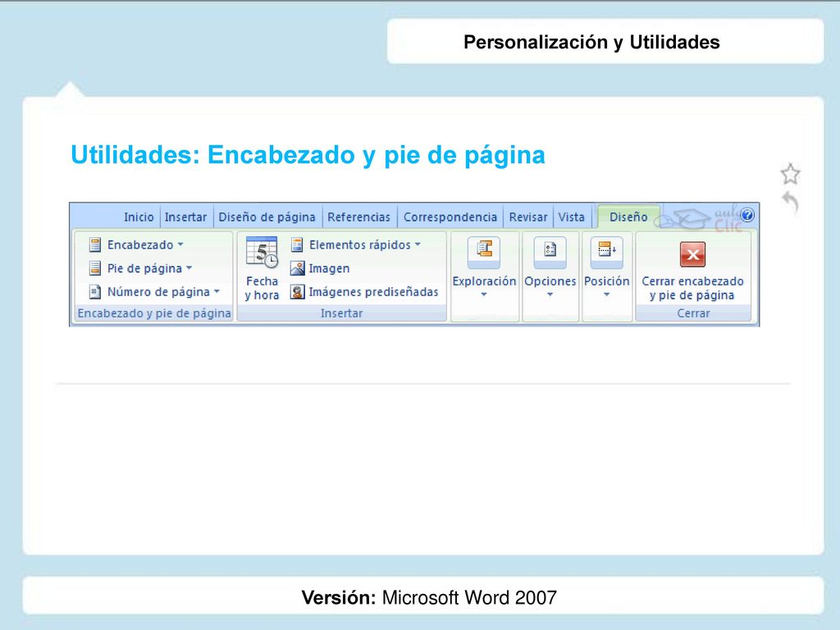Select the Diseño contextual tab
This screenshot has height=630, width=840.
[x=628, y=217]
